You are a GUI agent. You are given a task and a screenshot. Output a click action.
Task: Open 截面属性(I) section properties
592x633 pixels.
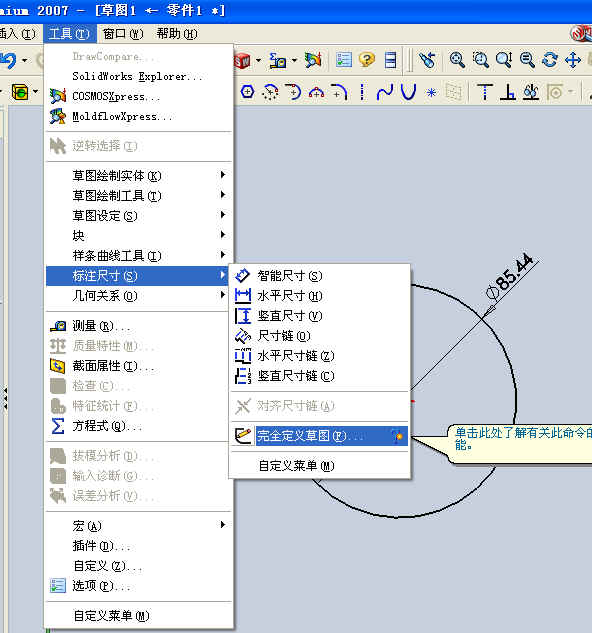pos(139,366)
